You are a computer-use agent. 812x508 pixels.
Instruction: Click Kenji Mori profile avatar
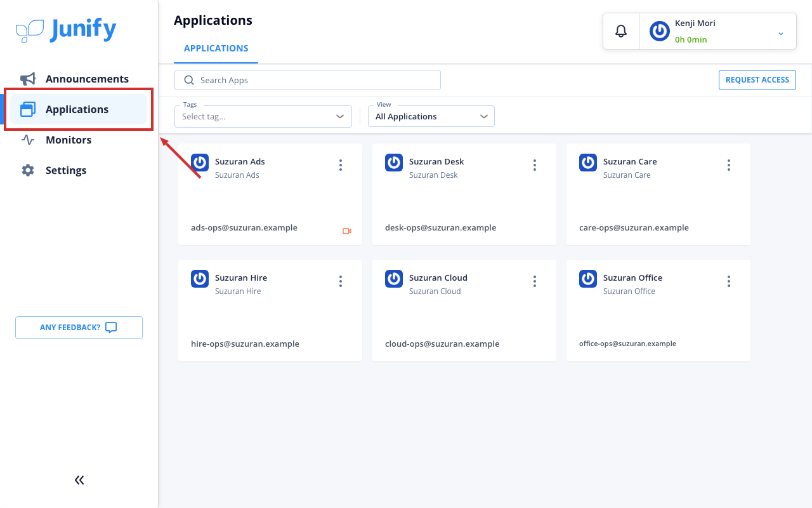coord(660,31)
